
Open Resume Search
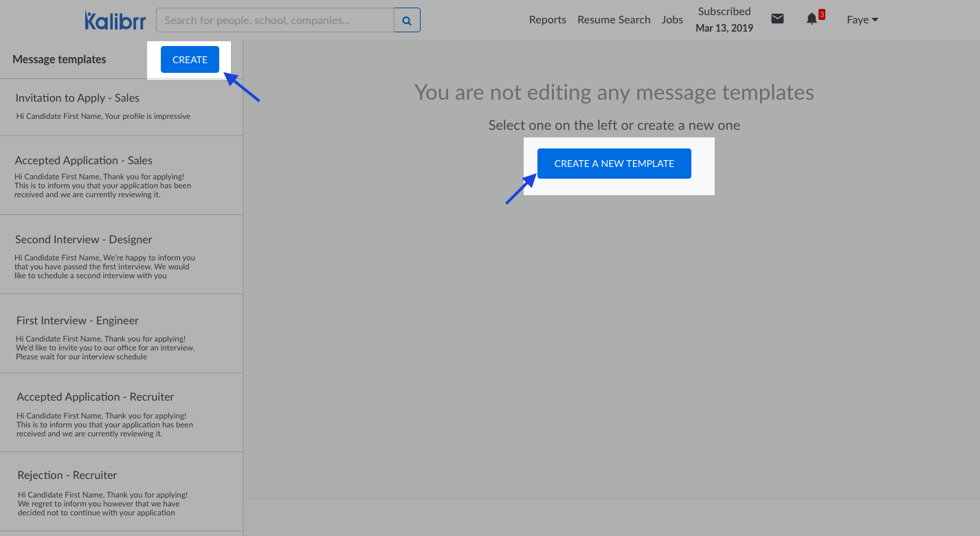click(x=614, y=20)
